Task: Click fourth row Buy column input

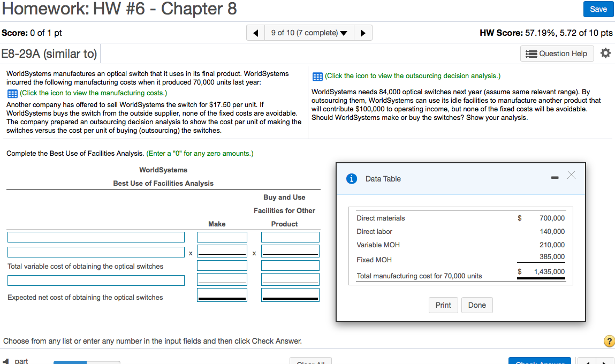Action: [x=290, y=279]
